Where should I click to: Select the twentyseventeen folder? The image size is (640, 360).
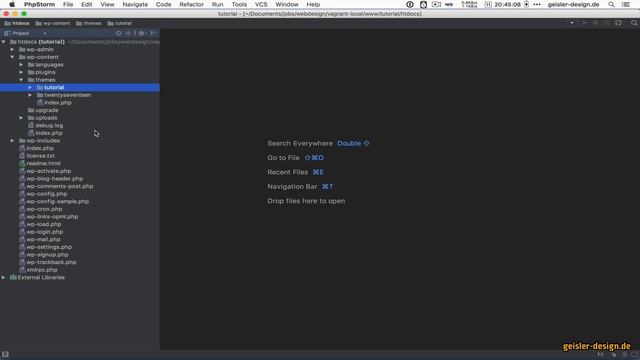coord(67,95)
